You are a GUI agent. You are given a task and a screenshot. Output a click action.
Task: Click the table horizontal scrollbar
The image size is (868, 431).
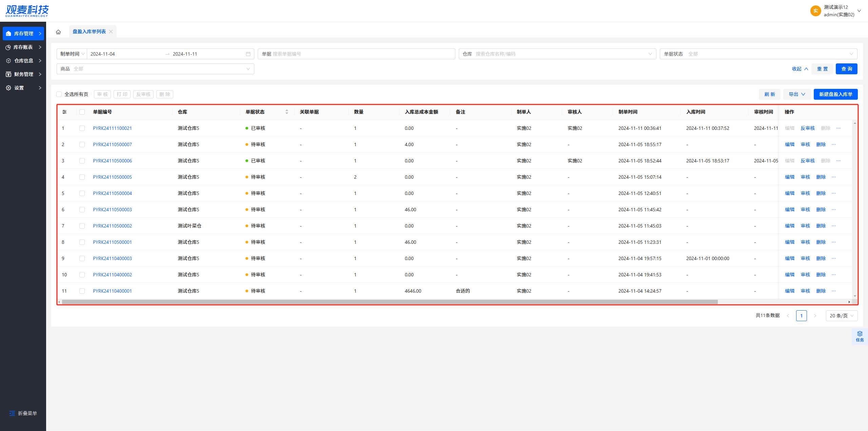click(389, 302)
